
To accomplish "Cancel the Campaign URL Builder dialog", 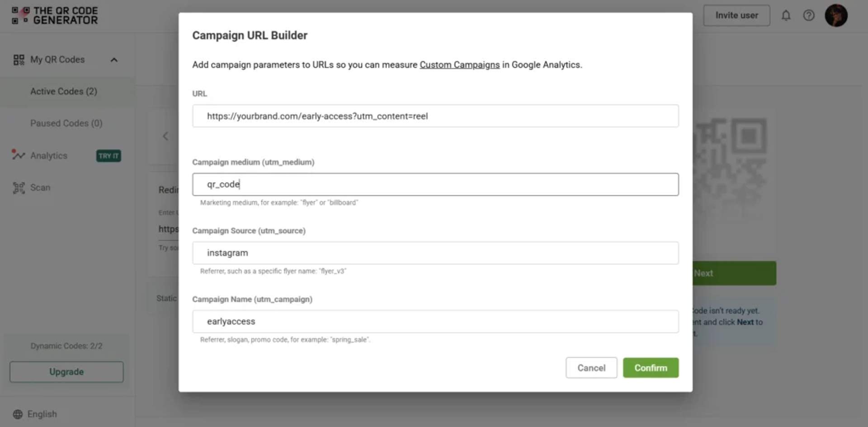I will coord(591,368).
